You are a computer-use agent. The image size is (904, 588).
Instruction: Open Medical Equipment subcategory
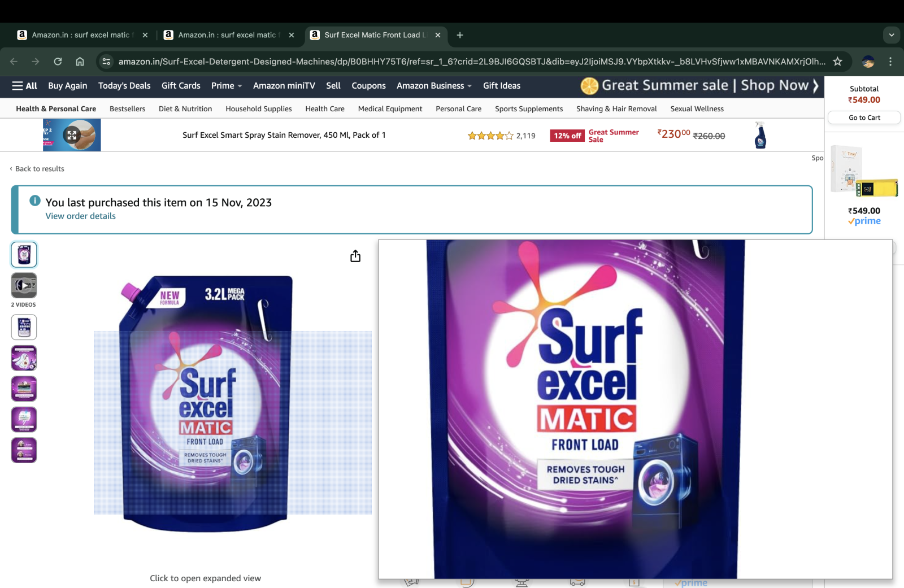(390, 109)
